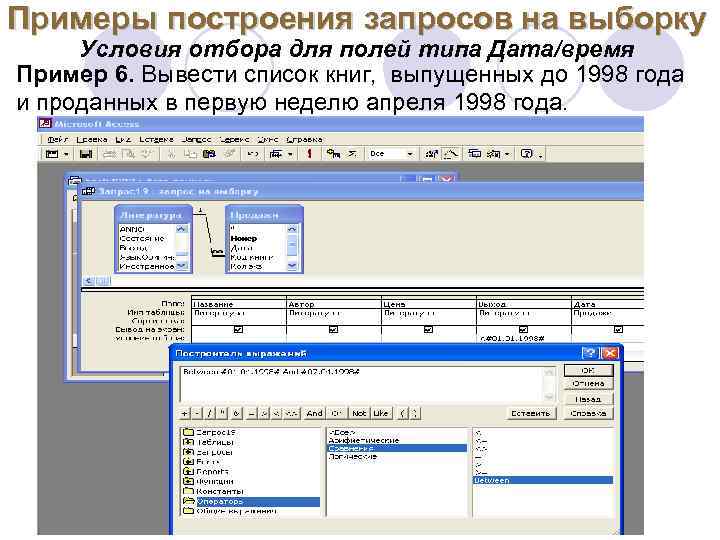The image size is (720, 540).
Task: Show the Database Window via toolbar icon
Action: (x=474, y=154)
